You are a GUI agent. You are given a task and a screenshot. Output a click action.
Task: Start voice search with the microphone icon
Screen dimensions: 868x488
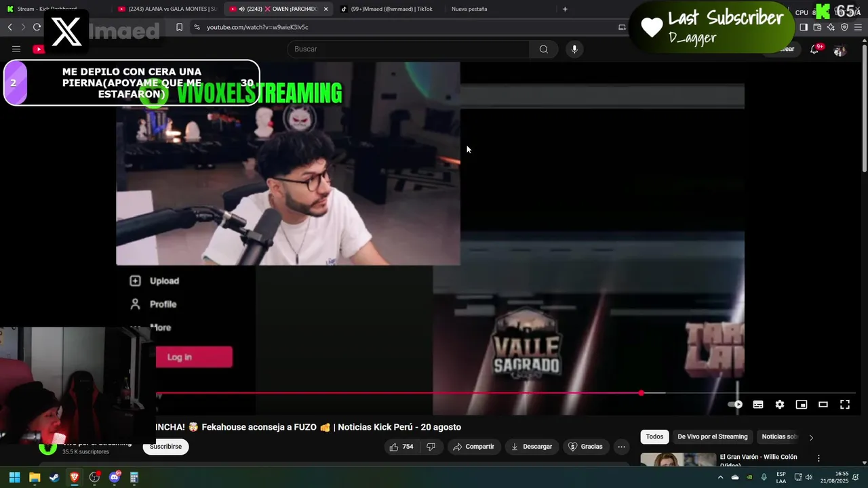click(574, 49)
